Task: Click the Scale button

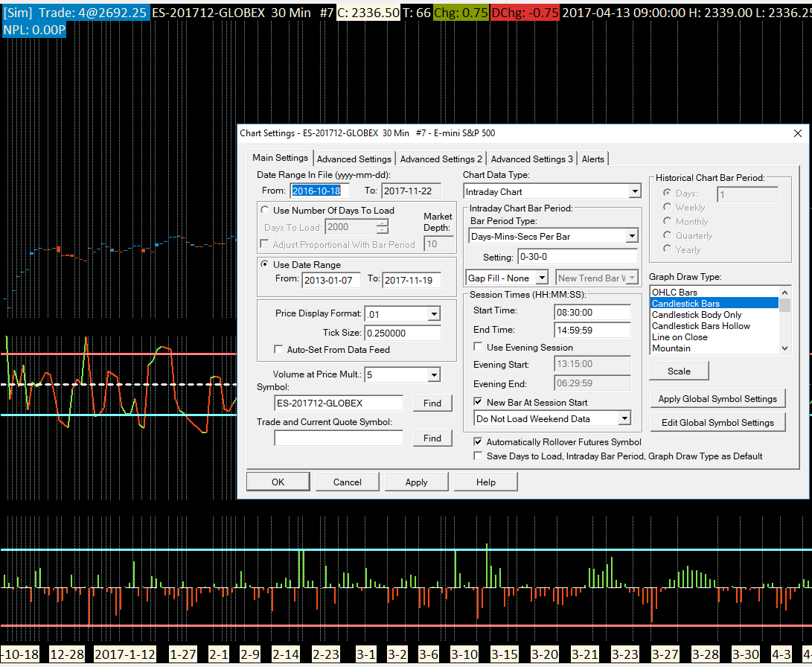Action: pos(678,371)
